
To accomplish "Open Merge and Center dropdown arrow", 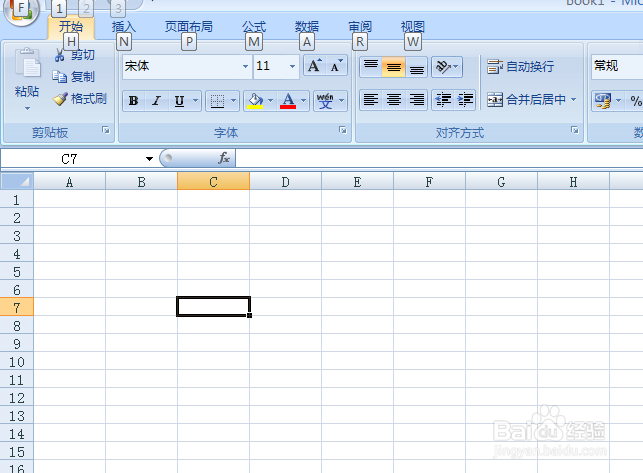I will [573, 100].
